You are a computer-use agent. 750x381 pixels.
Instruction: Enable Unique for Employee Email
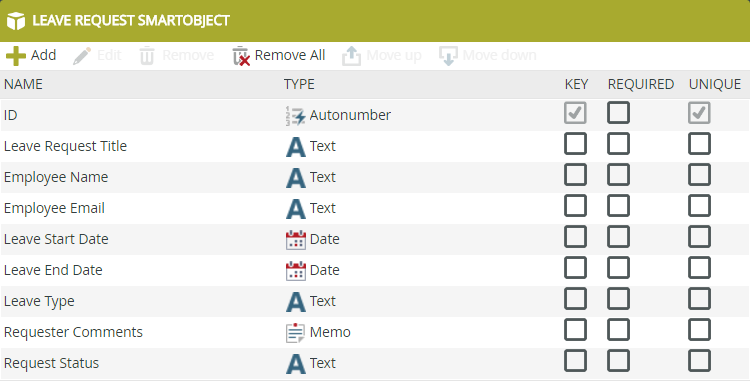point(699,206)
